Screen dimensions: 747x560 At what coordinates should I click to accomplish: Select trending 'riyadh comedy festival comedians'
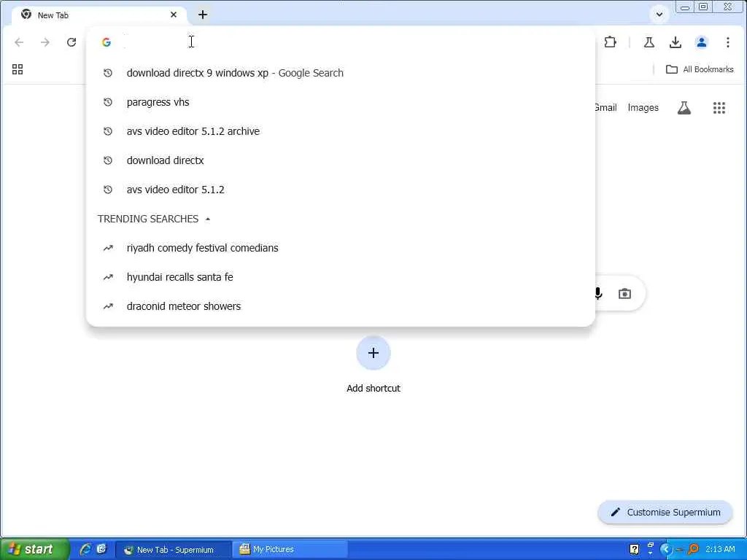point(340,248)
